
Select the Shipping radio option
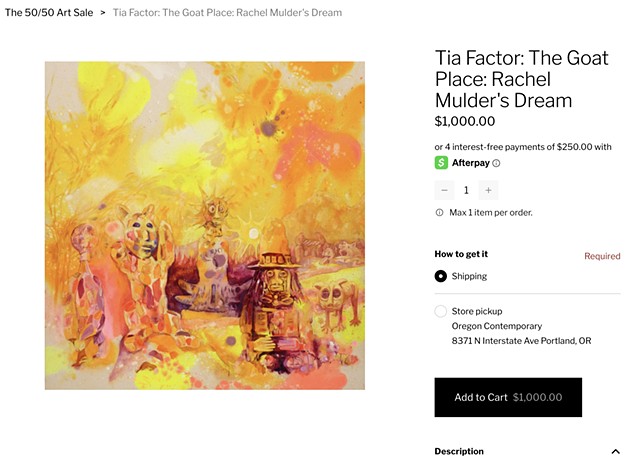(441, 276)
